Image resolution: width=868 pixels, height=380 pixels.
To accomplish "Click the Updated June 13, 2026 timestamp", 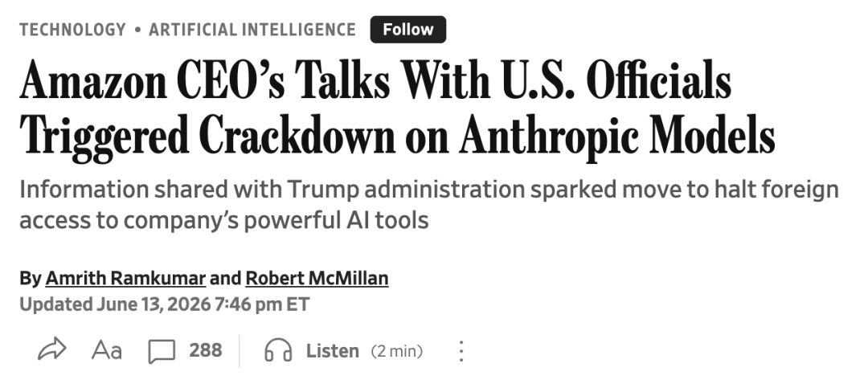I will [165, 304].
